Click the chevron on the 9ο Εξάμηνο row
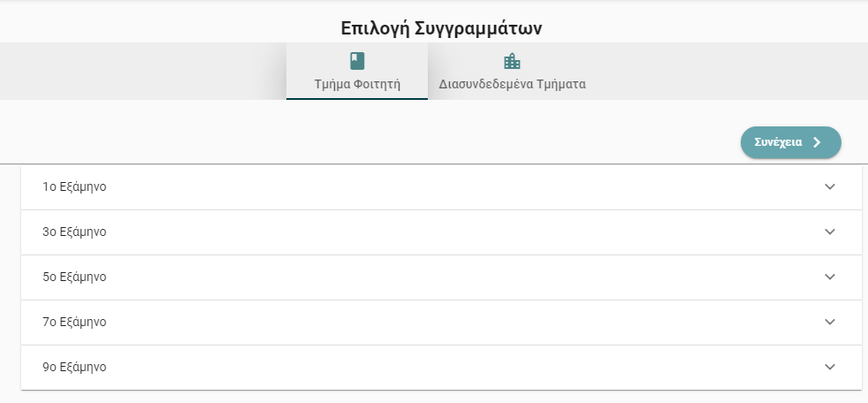The width and height of the screenshot is (868, 403). [x=830, y=367]
